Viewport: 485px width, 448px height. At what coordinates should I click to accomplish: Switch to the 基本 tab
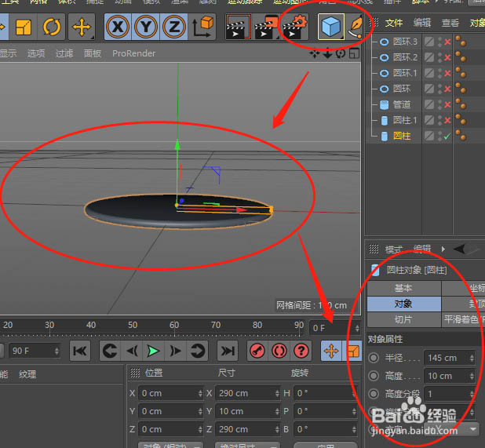tap(403, 288)
